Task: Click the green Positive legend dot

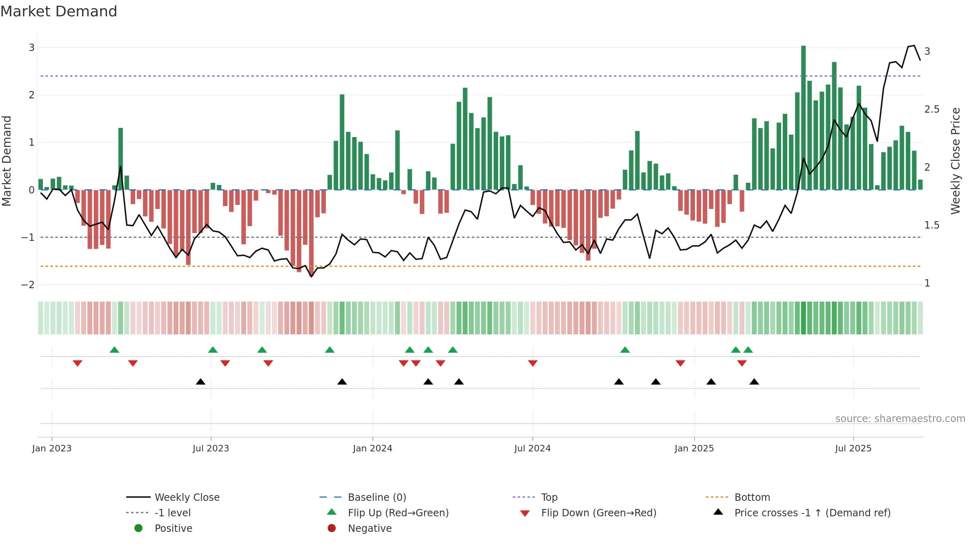Action: (x=138, y=528)
